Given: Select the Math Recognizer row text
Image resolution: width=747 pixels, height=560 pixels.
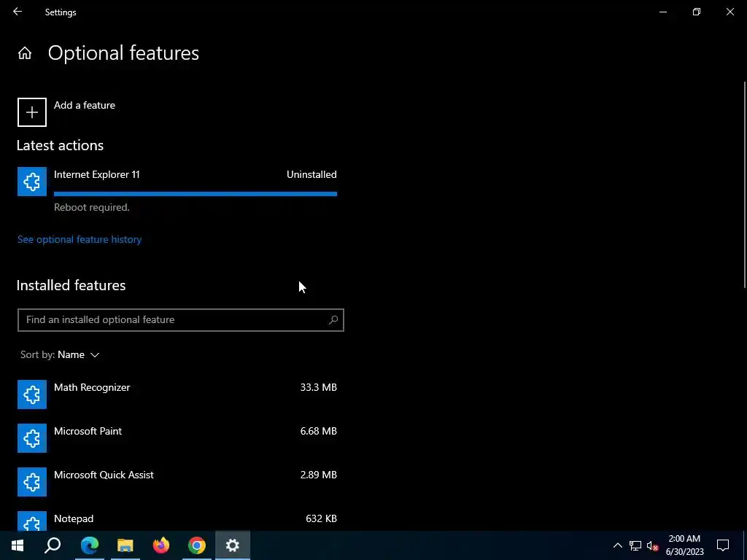Looking at the screenshot, I should click(x=92, y=387).
